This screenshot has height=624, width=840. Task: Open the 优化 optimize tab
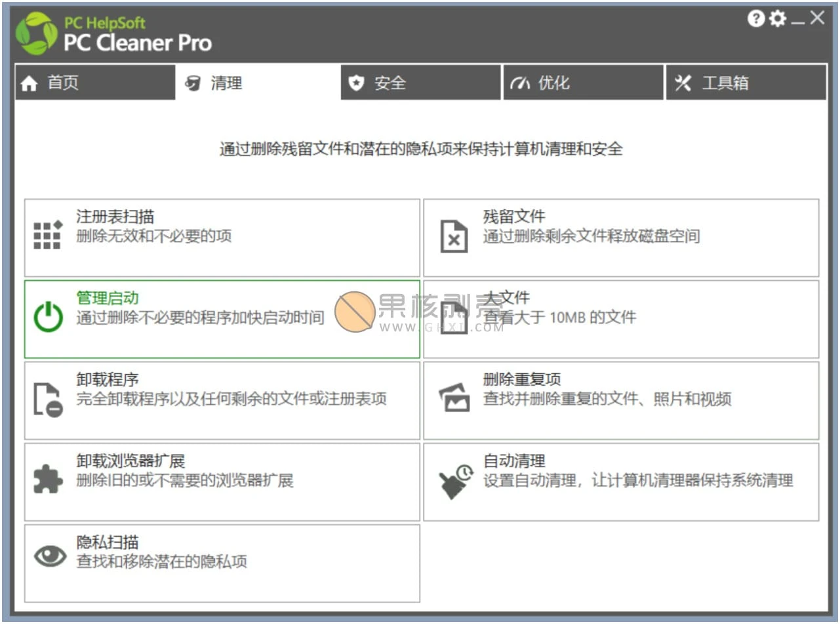click(583, 83)
